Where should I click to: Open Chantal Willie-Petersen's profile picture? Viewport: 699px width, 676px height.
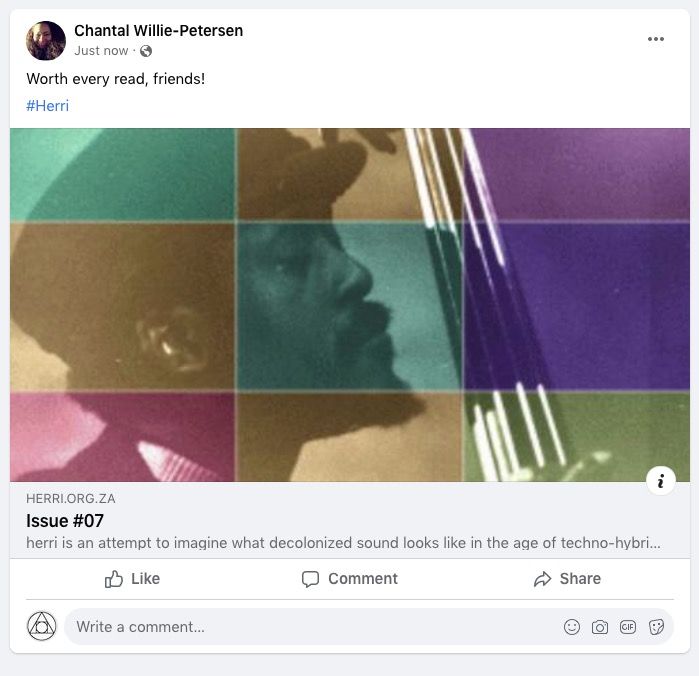click(x=46, y=41)
